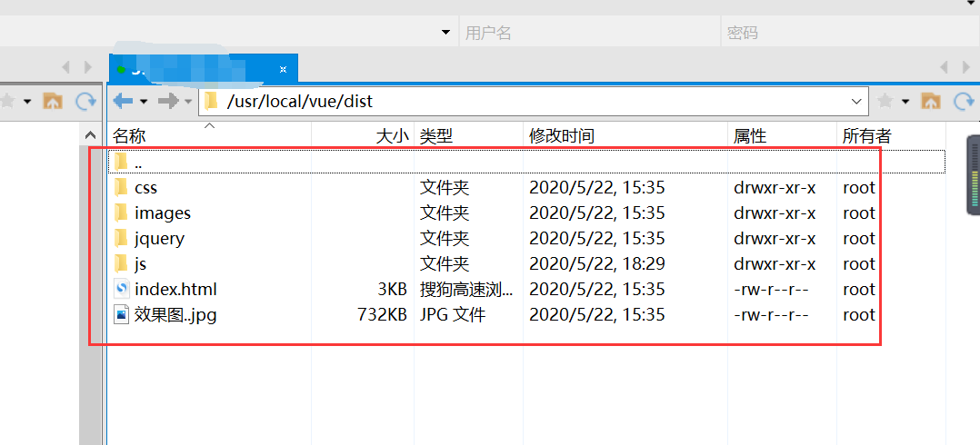This screenshot has width=980, height=445.
Task: Select the jquery folder
Action: pyautogui.click(x=527, y=239)
